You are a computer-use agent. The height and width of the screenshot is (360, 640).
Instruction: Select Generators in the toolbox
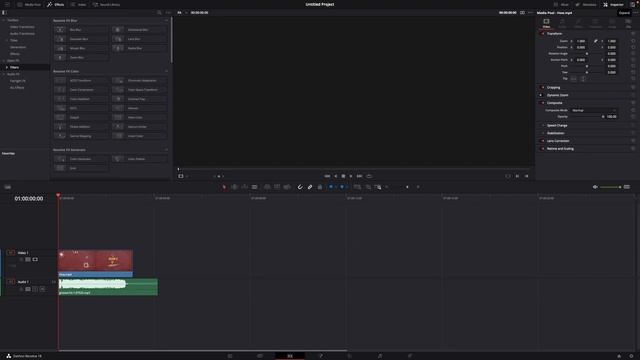click(x=18, y=47)
